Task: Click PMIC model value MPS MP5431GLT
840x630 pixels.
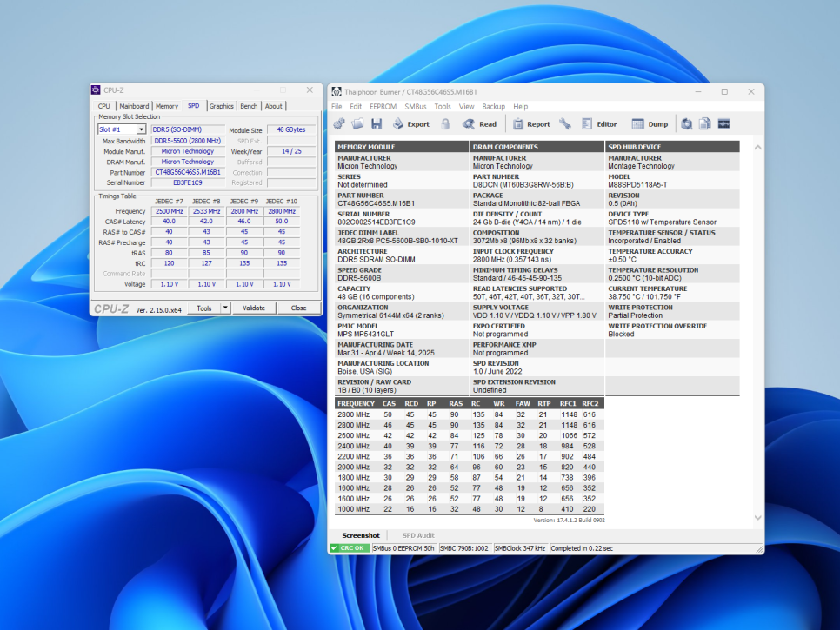Action: pyautogui.click(x=365, y=334)
